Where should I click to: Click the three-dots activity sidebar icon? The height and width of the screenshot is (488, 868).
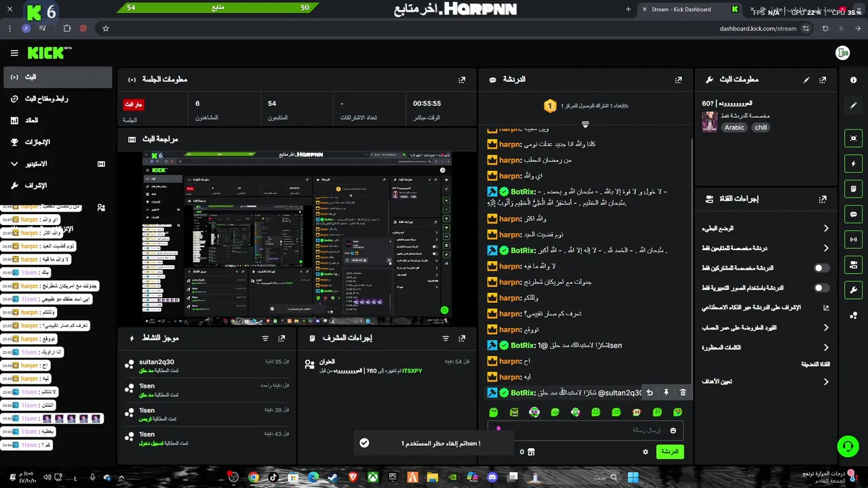click(x=853, y=315)
